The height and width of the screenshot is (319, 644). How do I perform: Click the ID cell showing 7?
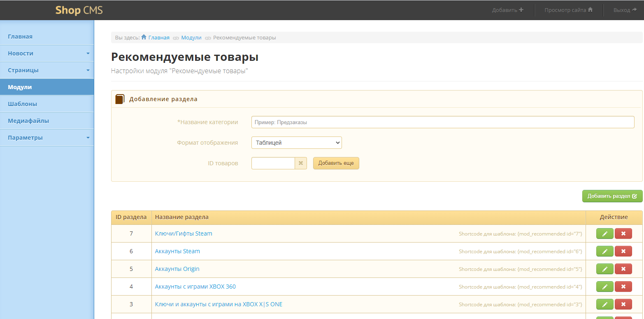point(131,233)
